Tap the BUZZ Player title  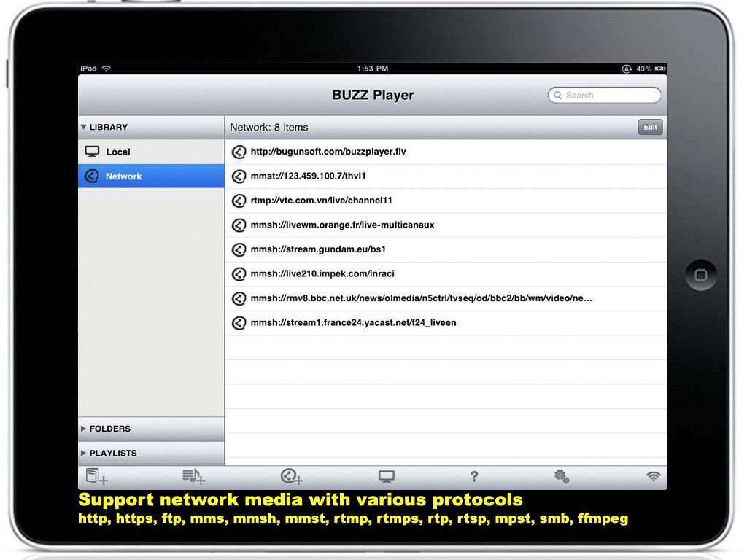[x=373, y=96]
